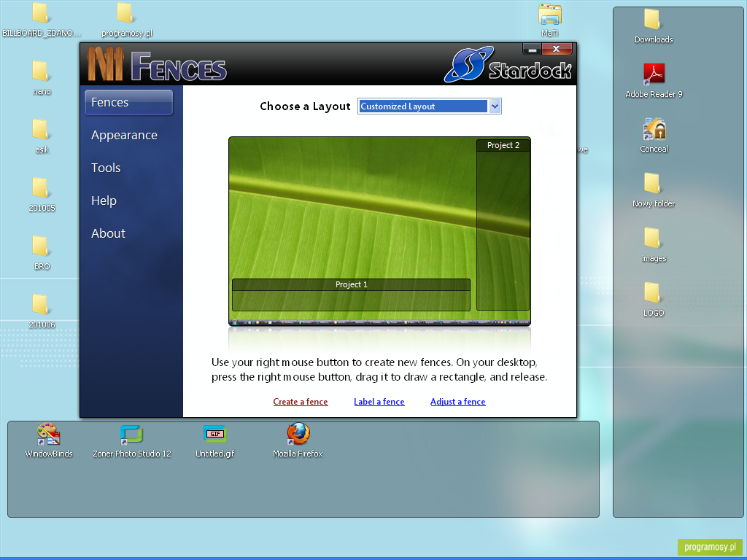Switch to the Fences tab
Image resolution: width=747 pixels, height=560 pixels.
click(128, 102)
